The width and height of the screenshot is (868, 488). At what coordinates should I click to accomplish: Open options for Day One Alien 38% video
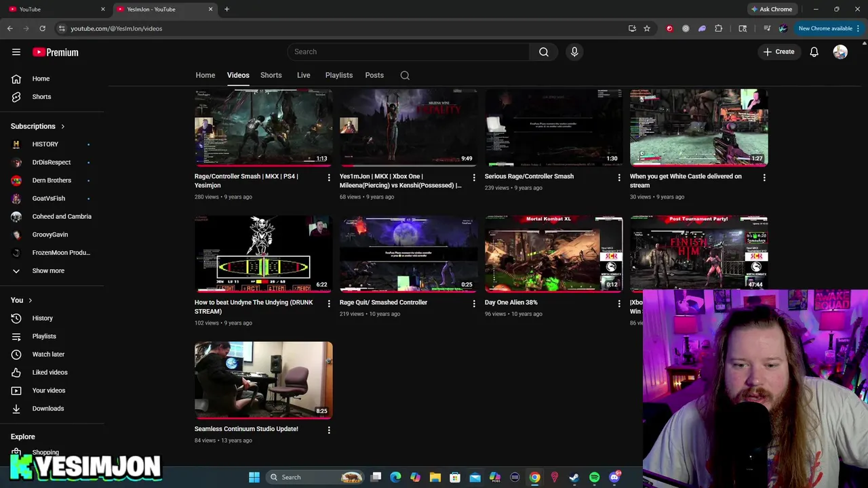coord(619,304)
